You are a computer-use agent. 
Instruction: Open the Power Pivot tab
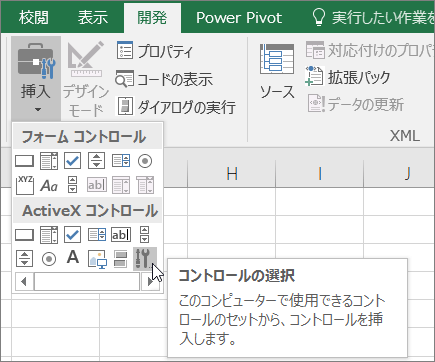239,18
